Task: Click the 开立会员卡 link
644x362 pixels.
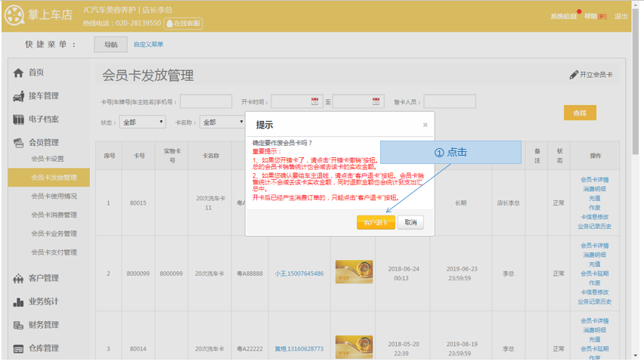Action: coord(591,75)
